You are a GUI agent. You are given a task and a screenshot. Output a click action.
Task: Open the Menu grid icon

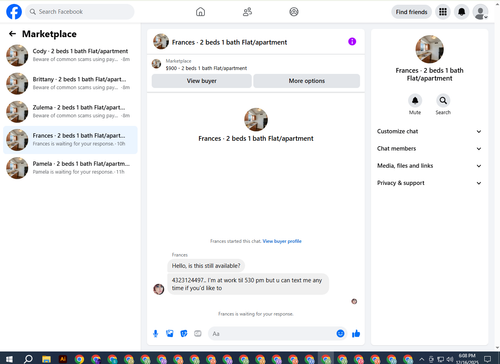point(443,12)
